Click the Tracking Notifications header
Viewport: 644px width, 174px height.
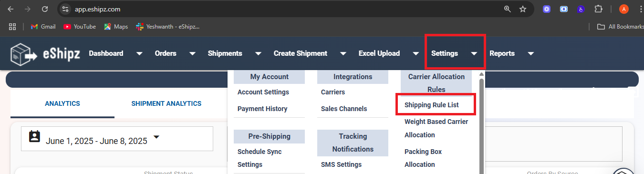tap(353, 143)
